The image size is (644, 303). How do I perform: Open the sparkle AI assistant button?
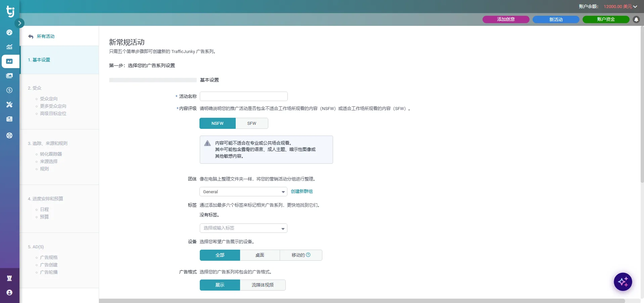[623, 282]
